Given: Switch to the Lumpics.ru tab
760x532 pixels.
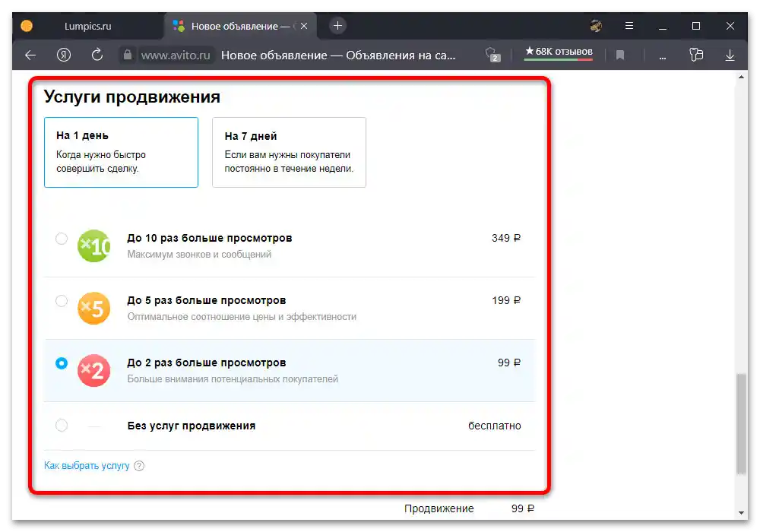Looking at the screenshot, I should coord(87,25).
